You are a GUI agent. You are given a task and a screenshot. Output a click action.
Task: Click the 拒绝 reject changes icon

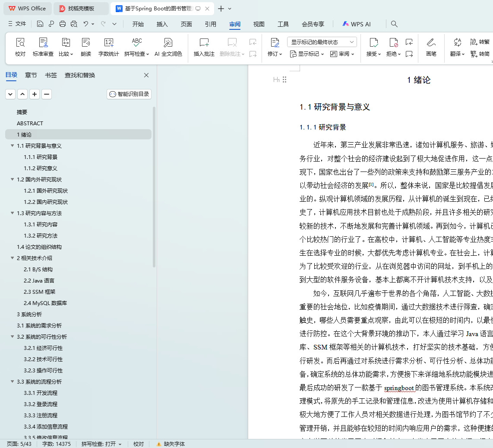[393, 47]
